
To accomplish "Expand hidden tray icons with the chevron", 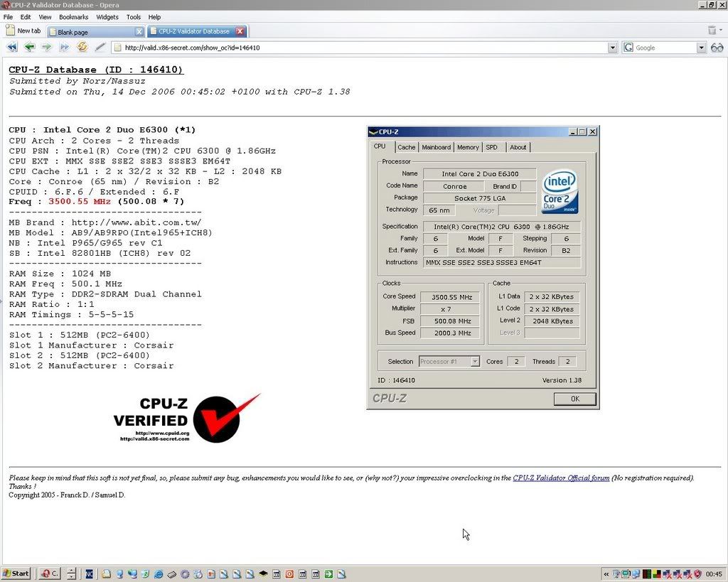I will click(x=606, y=574).
